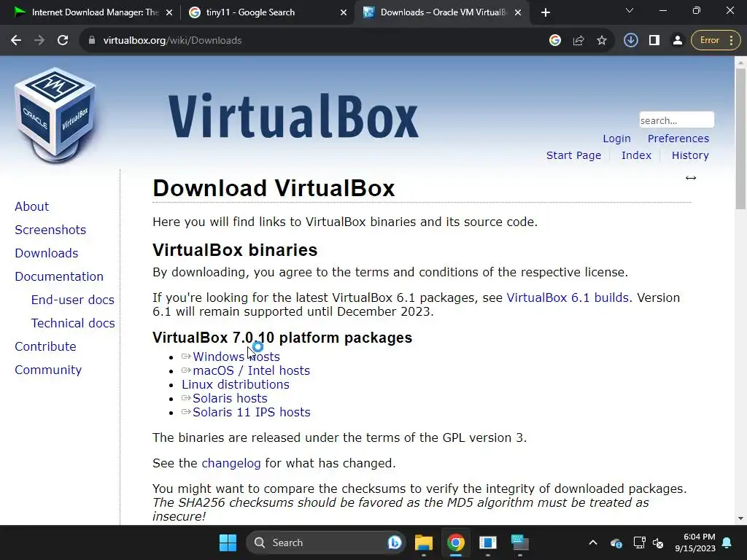The image size is (747, 560).
Task: Open the Chrome profile icon
Action: 678,41
